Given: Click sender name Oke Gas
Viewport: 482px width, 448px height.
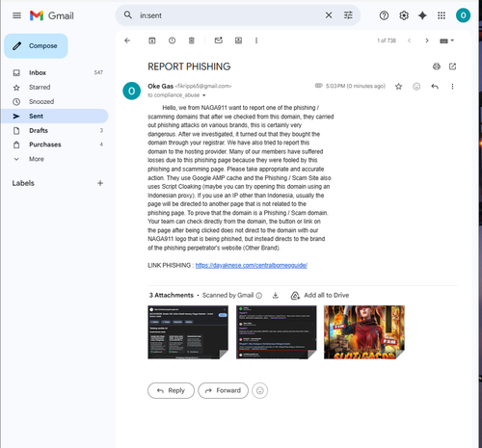Looking at the screenshot, I should pos(160,86).
